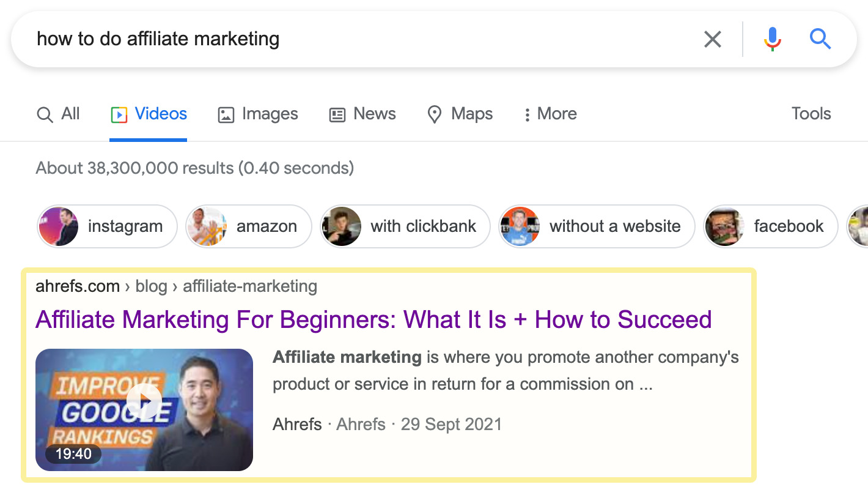The height and width of the screenshot is (487, 868).
Task: Click the magnifying glass search icon
Action: [x=820, y=39]
